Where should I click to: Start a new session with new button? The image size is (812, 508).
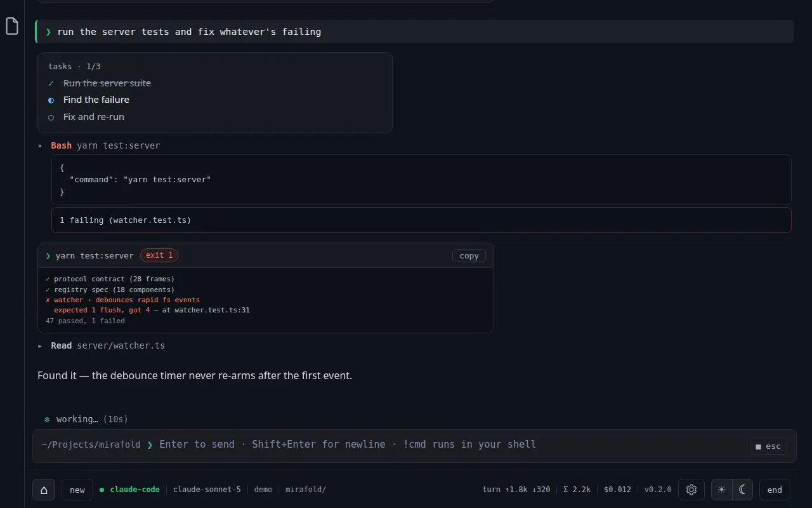(77, 490)
